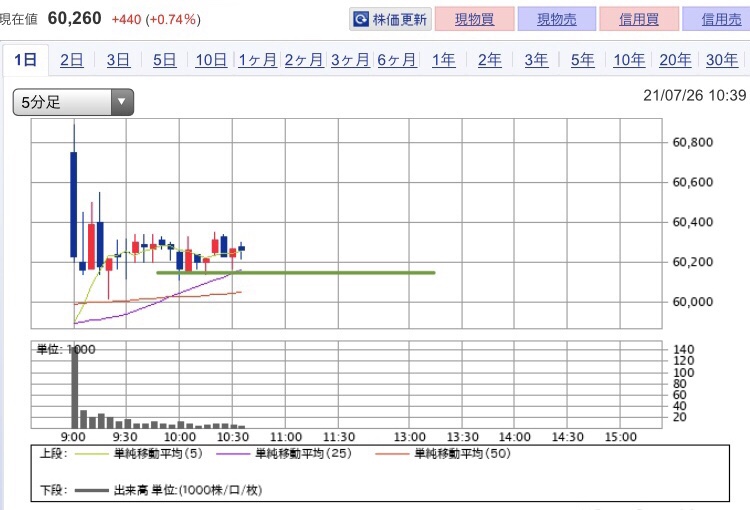Click the 60,600 price axis label

point(693,182)
